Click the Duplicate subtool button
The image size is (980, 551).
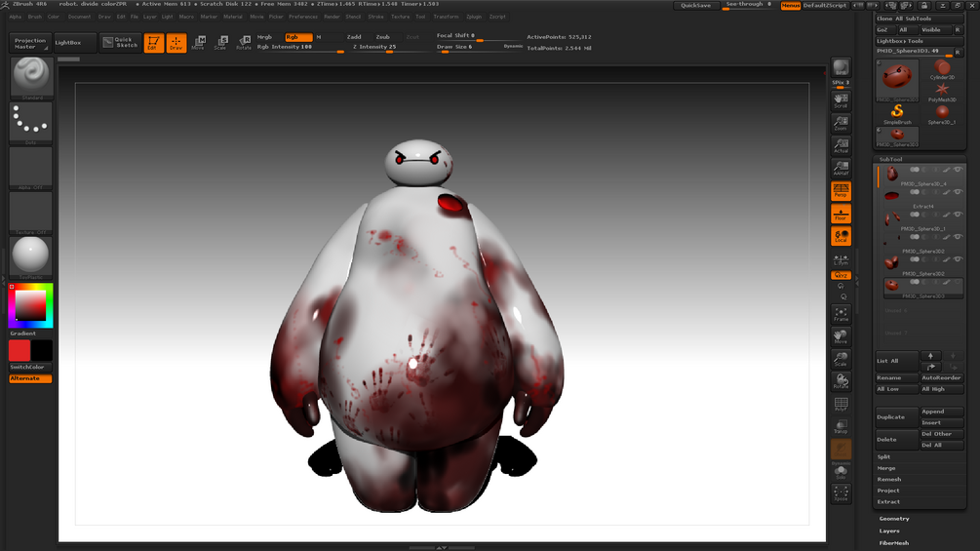[897, 417]
